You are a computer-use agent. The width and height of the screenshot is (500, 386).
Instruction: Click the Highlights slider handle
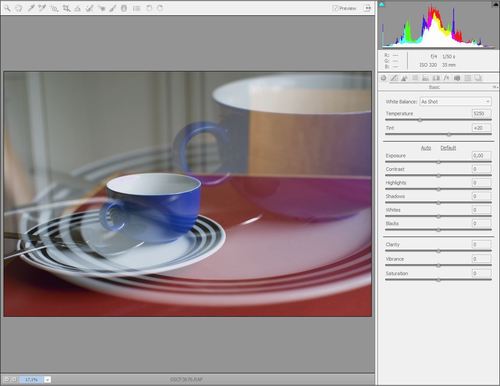pos(439,189)
